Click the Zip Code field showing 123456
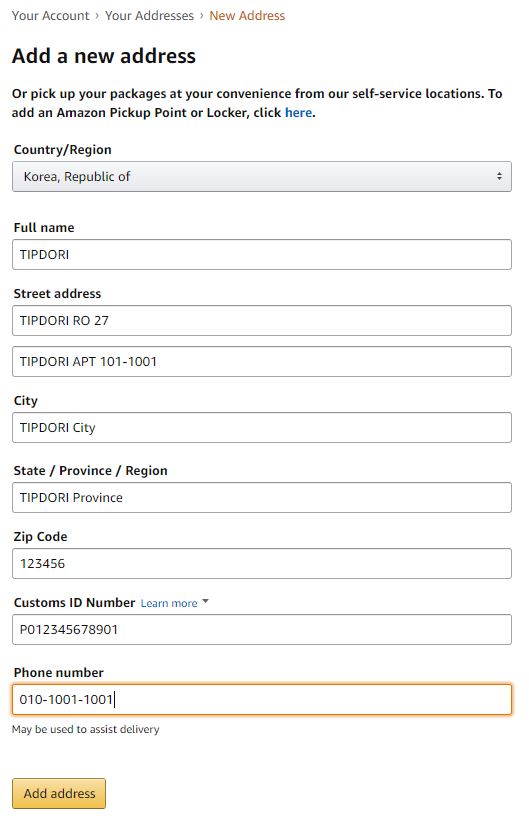 coord(262,563)
